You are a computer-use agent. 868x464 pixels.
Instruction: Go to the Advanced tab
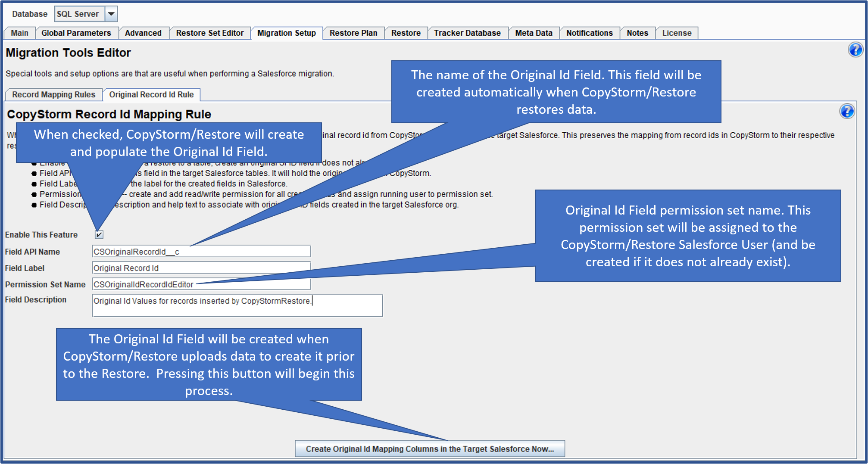143,33
